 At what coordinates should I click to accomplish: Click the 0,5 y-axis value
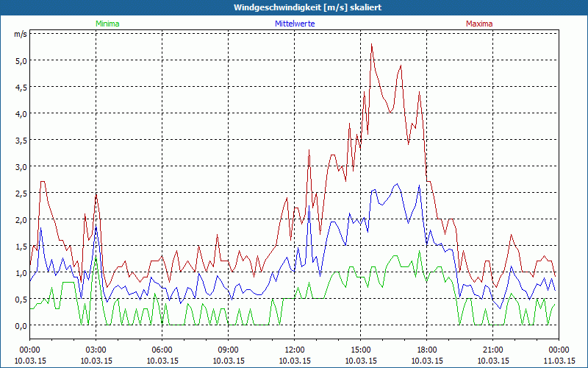click(x=21, y=300)
